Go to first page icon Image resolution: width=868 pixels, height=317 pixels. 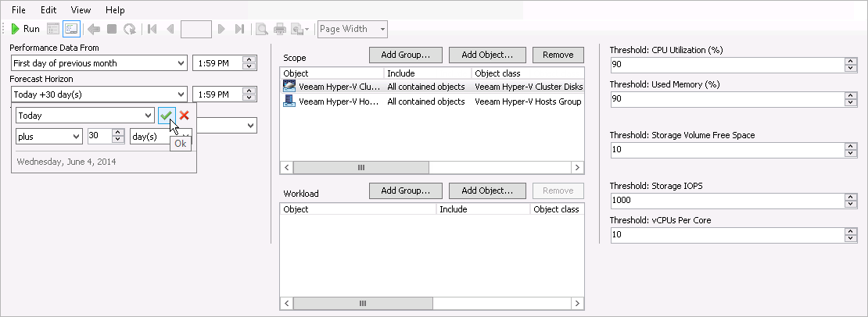(152, 29)
